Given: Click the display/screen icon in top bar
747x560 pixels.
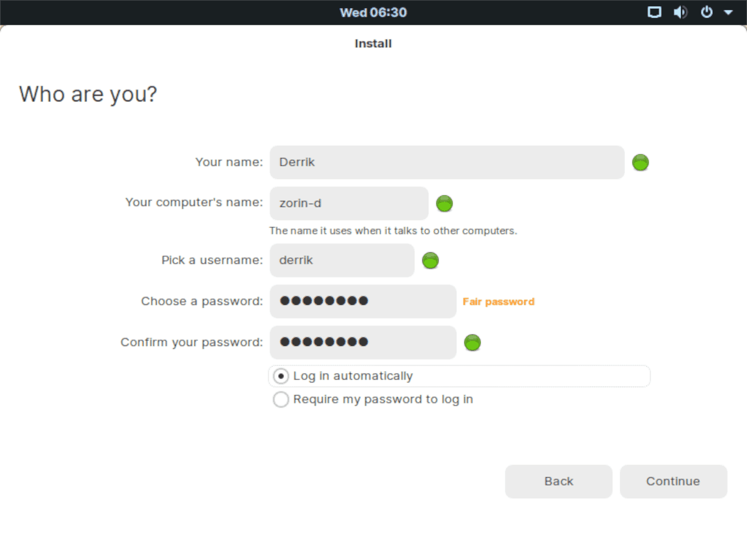Looking at the screenshot, I should pyautogui.click(x=654, y=12).
